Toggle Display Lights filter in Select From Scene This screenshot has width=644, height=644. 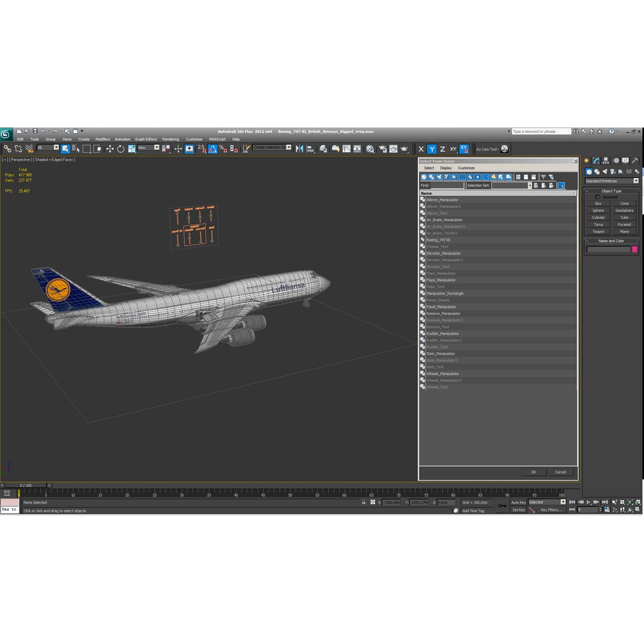point(439,177)
